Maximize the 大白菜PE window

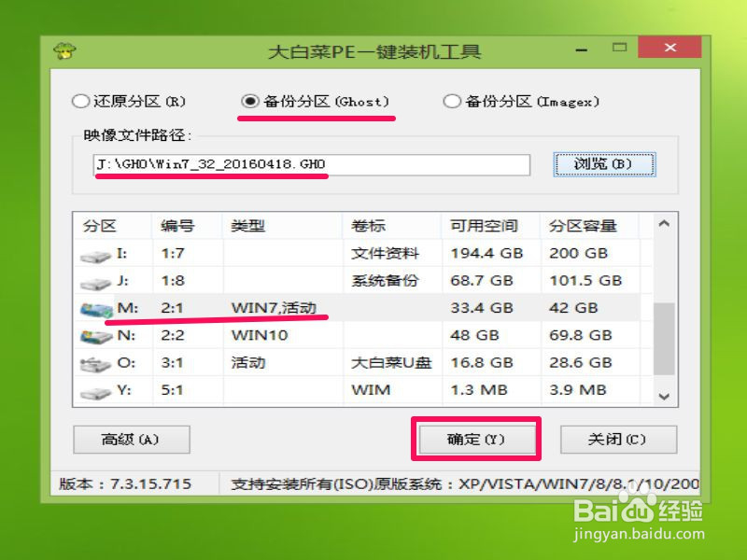620,48
